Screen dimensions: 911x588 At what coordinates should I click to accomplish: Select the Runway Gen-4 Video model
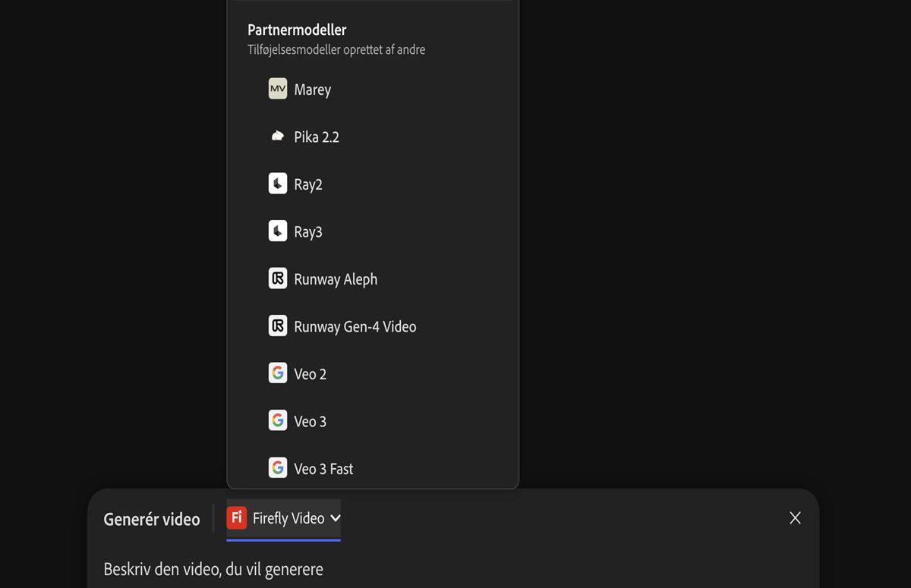(355, 327)
